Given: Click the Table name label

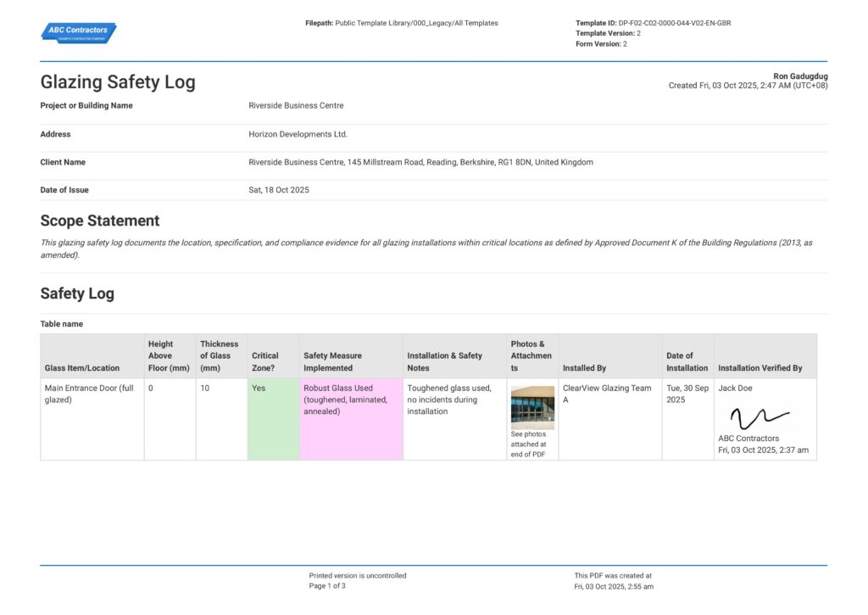Looking at the screenshot, I should click(61, 323).
